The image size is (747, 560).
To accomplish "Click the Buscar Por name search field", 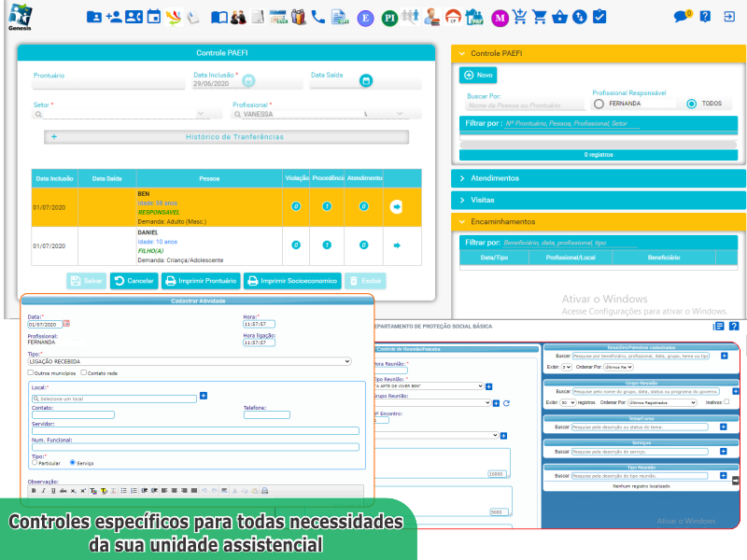I will [523, 105].
